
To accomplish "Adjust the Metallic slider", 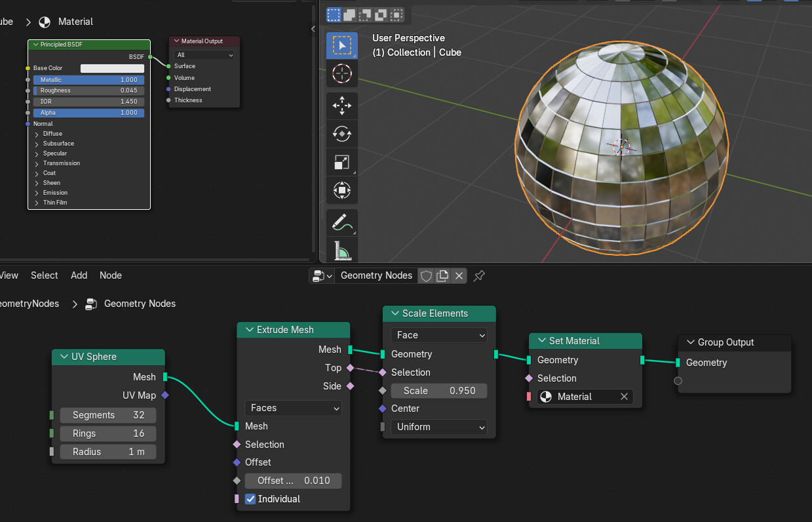I will (88, 80).
